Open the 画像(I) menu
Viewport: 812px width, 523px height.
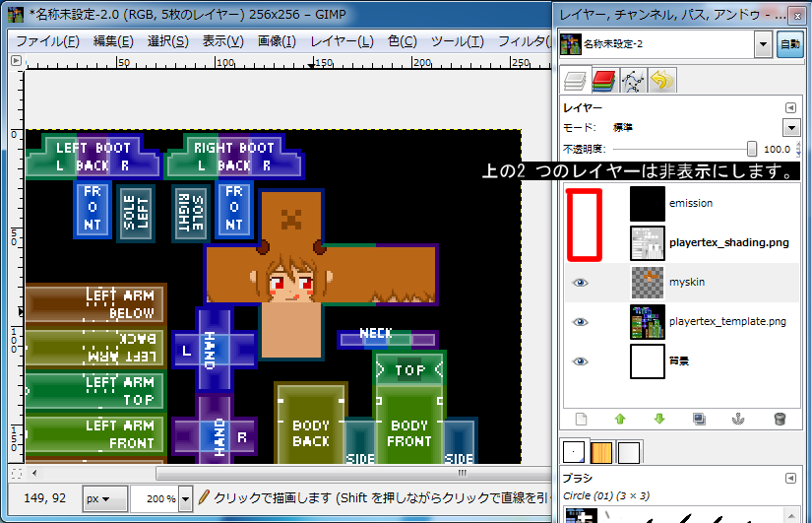tap(277, 41)
